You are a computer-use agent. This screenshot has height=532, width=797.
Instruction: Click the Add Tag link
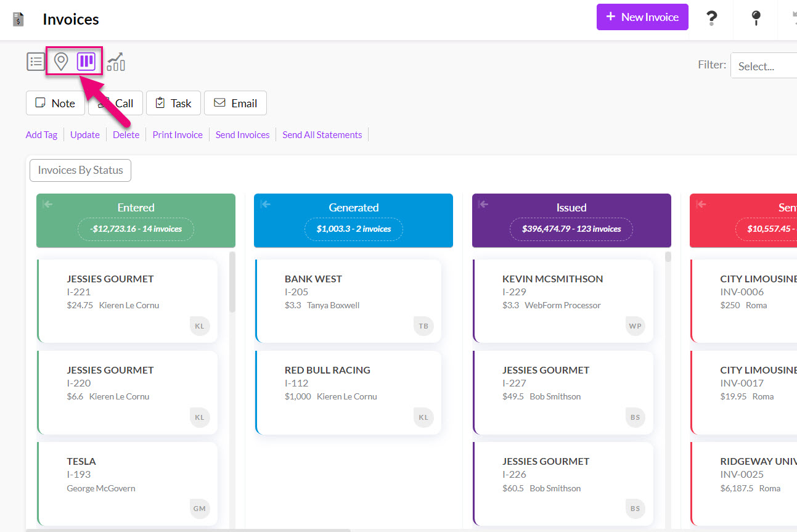41,135
